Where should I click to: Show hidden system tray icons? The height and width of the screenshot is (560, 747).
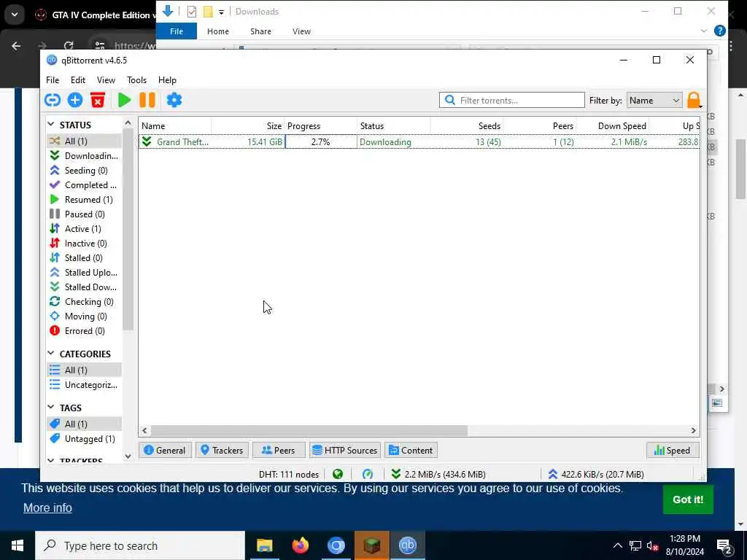(x=617, y=545)
